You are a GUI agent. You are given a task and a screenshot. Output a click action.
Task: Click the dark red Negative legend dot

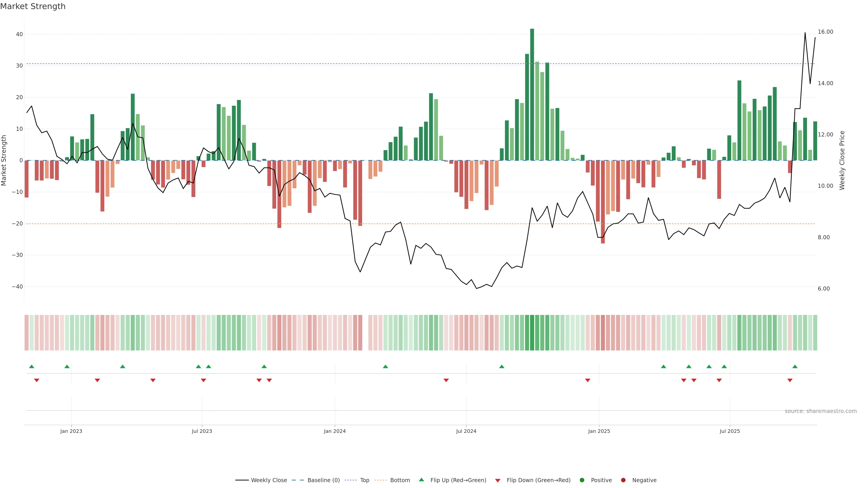(x=623, y=480)
